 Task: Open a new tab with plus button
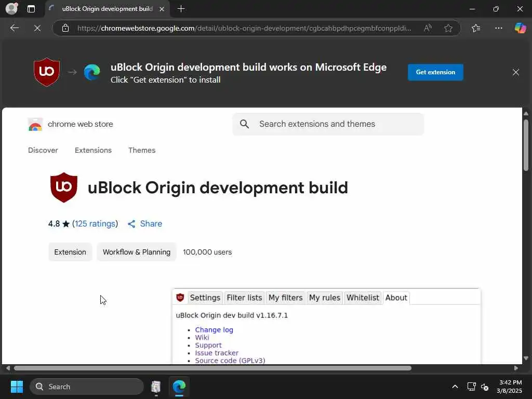point(181,9)
